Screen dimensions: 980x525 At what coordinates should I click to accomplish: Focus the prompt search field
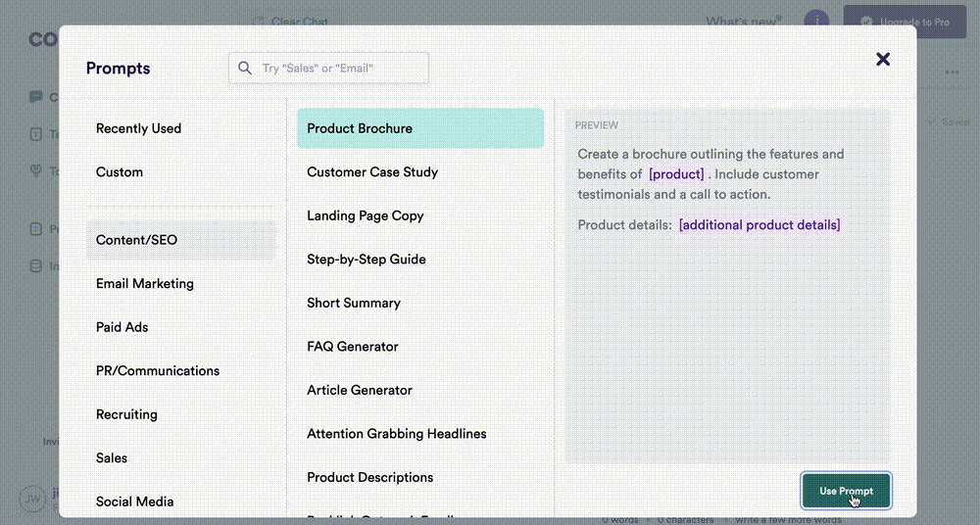(x=328, y=69)
